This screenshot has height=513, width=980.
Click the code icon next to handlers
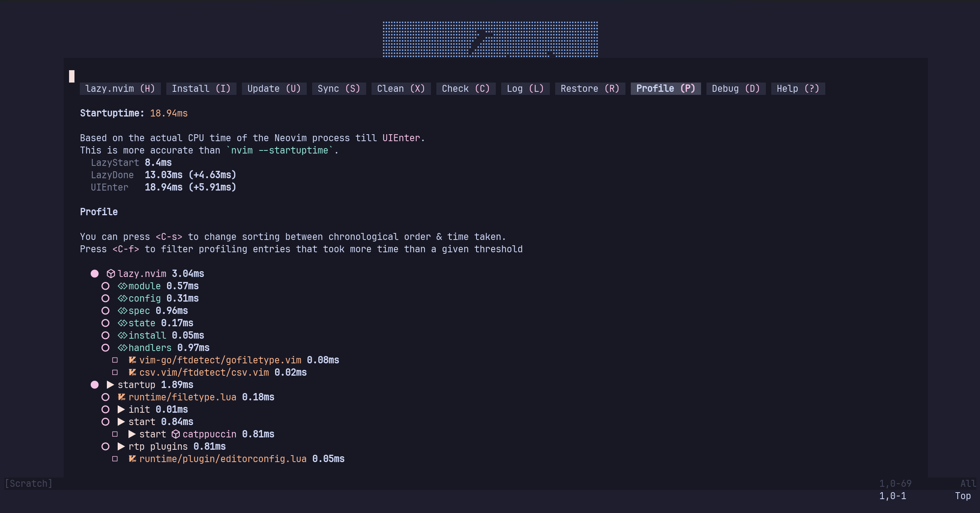pyautogui.click(x=122, y=348)
